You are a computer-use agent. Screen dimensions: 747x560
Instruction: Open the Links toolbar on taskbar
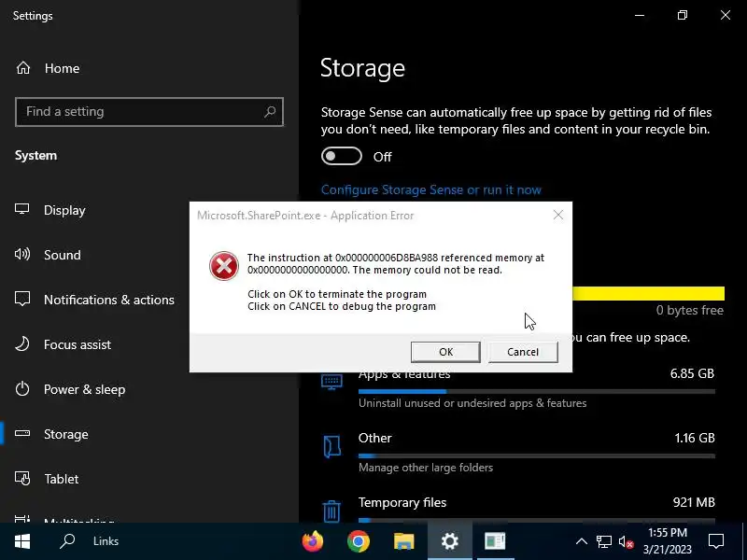[106, 541]
